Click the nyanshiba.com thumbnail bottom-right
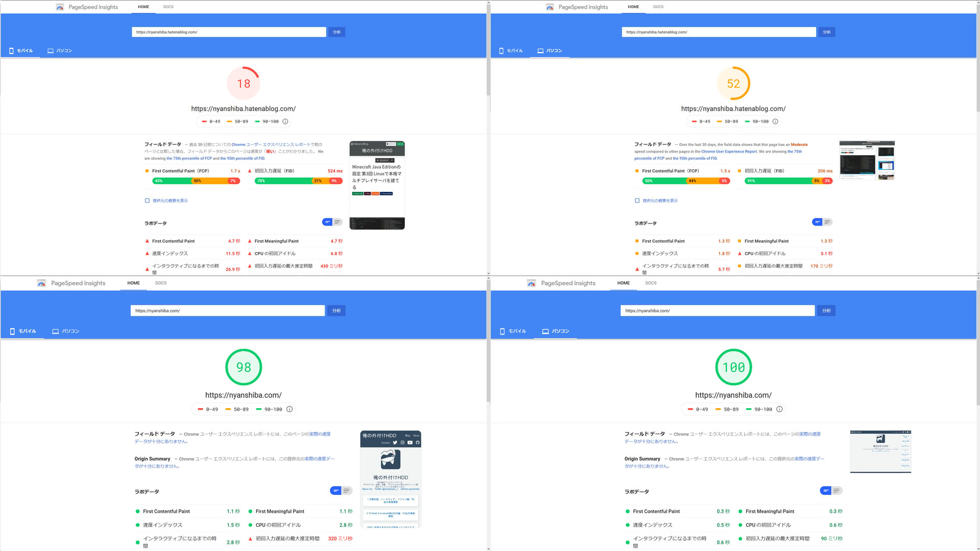Screen dimensions: 980x551 tap(881, 451)
